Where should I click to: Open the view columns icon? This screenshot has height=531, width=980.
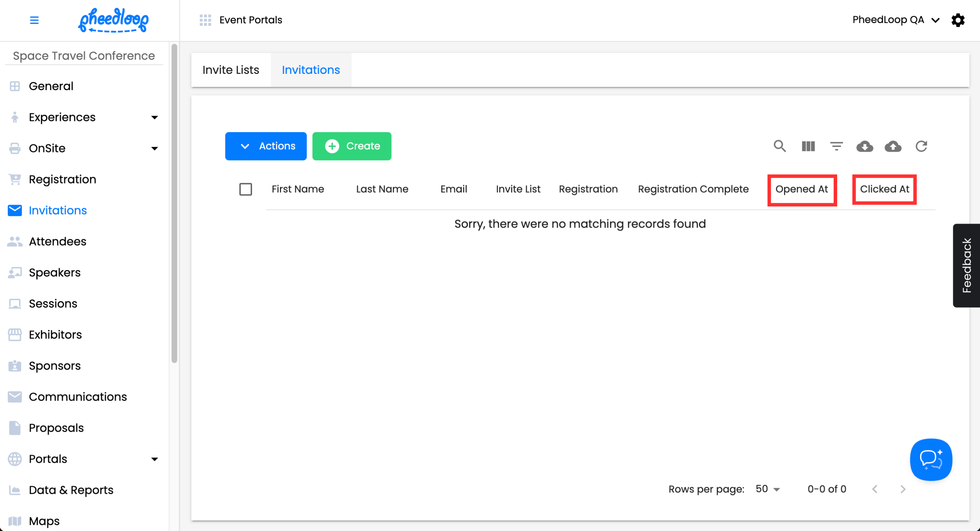808,146
